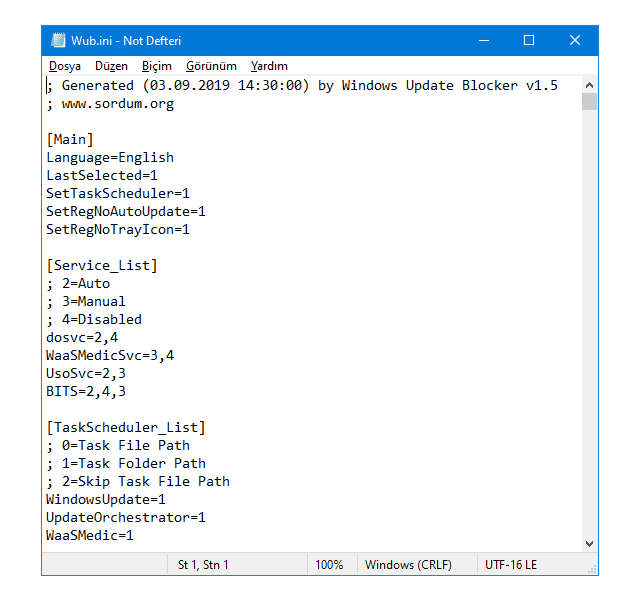Click the 'Wub.ini - Not Defteri' window title

point(126,41)
